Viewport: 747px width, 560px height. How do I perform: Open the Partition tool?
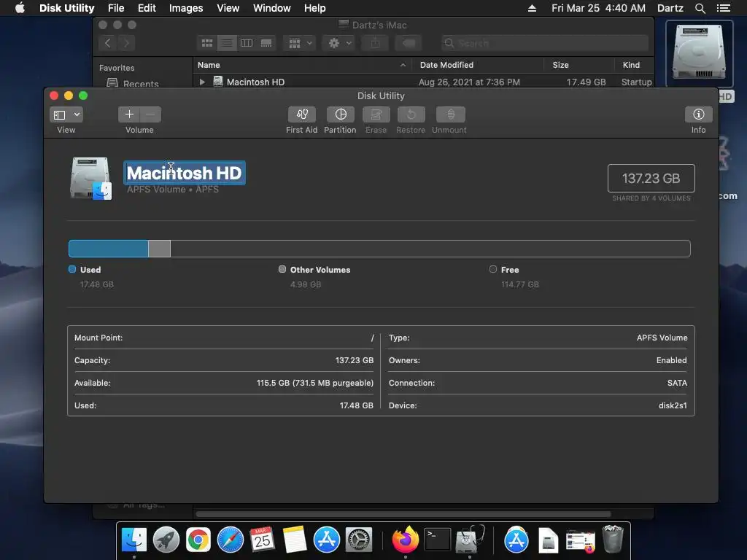point(340,114)
